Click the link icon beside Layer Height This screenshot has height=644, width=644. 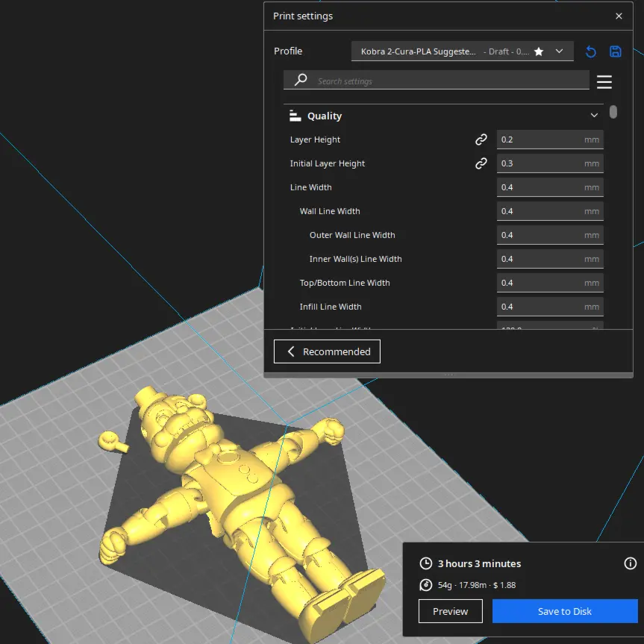tap(481, 140)
